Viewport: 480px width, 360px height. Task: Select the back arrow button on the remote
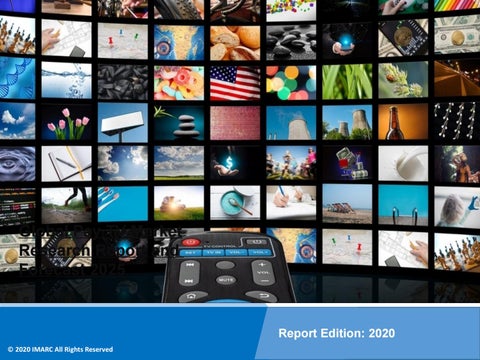point(261,296)
